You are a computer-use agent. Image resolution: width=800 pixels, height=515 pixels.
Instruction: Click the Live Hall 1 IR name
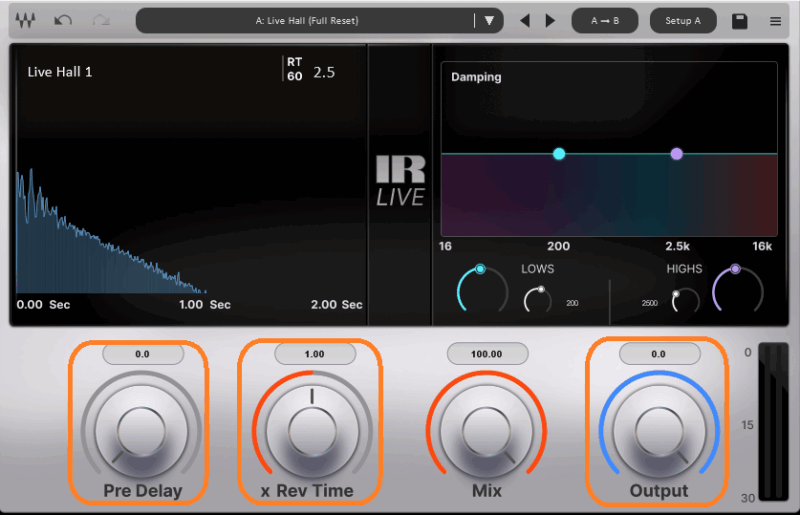click(60, 72)
